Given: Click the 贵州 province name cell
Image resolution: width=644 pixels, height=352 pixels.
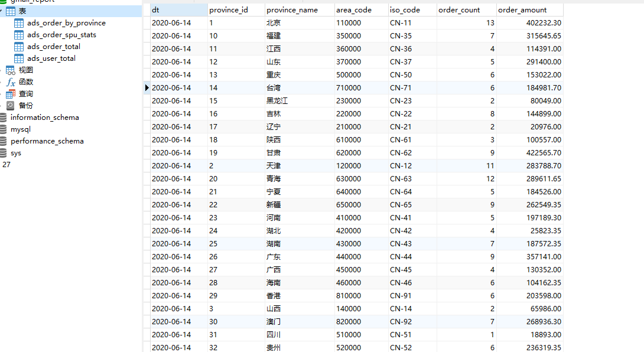Looking at the screenshot, I should [x=300, y=347].
